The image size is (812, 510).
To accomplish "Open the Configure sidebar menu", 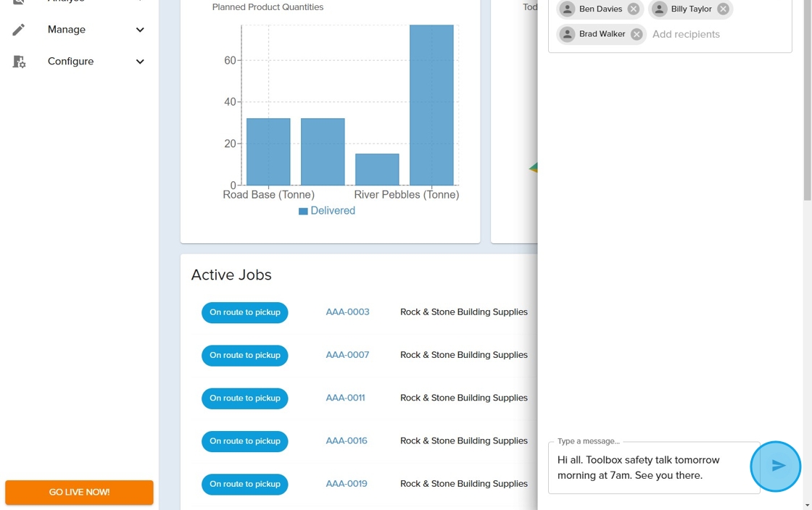I will [x=70, y=62].
